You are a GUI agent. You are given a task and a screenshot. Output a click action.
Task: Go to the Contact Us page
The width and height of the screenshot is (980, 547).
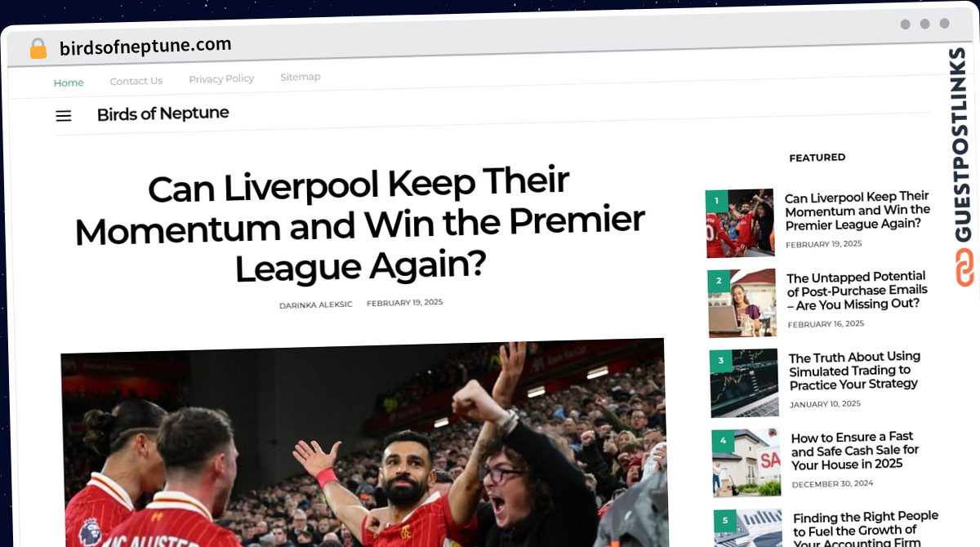[136, 81]
